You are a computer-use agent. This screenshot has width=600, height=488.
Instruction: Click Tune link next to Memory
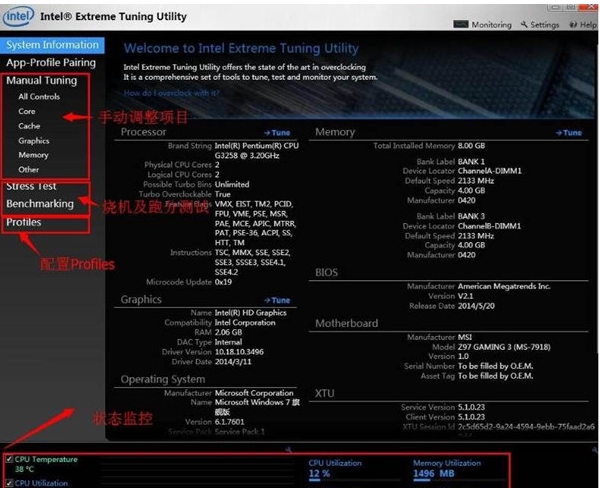pos(569,133)
